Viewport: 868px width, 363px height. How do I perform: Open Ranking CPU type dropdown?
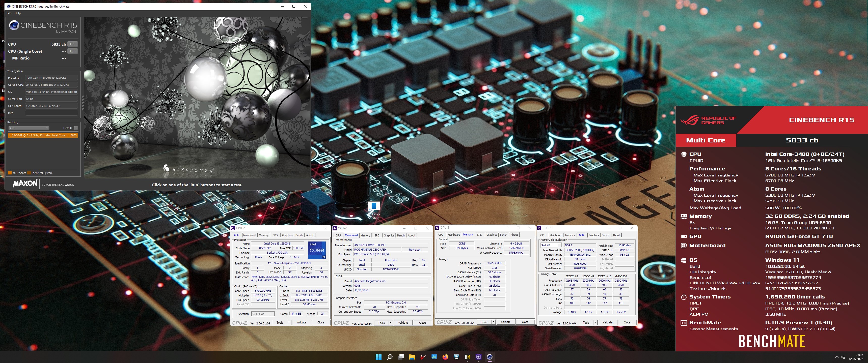click(x=29, y=128)
